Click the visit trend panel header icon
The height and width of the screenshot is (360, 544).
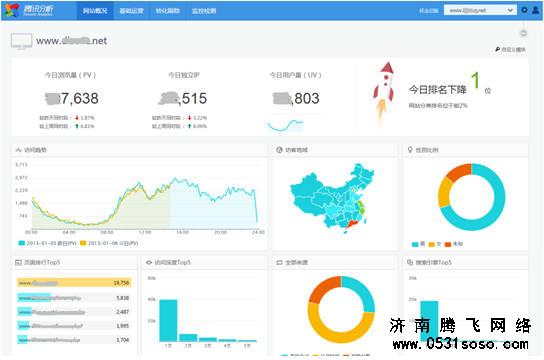click(18, 150)
